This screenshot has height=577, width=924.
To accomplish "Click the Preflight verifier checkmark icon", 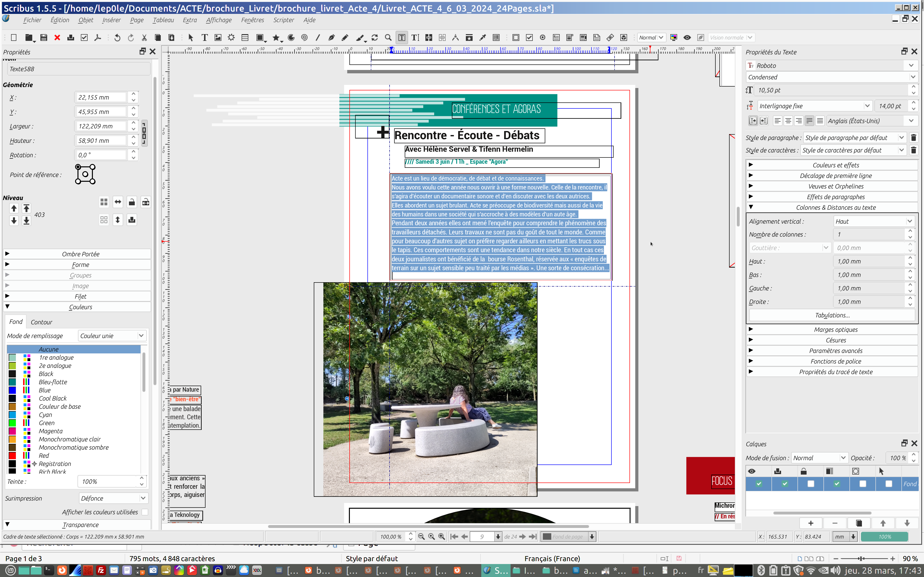I will (x=84, y=38).
